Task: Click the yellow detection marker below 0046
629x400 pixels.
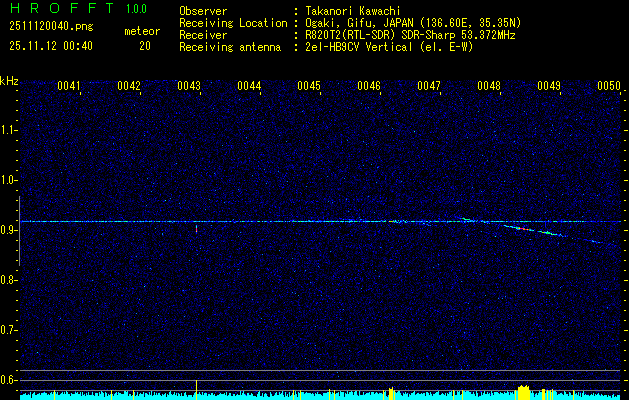Action: pos(391,394)
